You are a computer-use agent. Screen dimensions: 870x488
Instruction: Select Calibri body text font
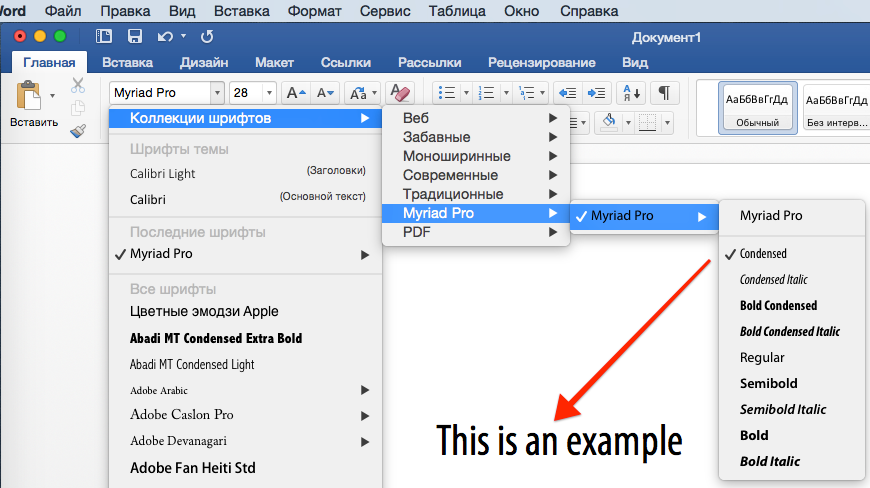(x=245, y=199)
